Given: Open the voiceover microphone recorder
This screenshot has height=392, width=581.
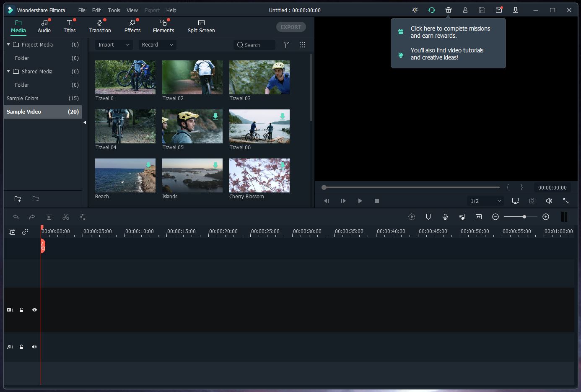Looking at the screenshot, I should click(x=445, y=217).
